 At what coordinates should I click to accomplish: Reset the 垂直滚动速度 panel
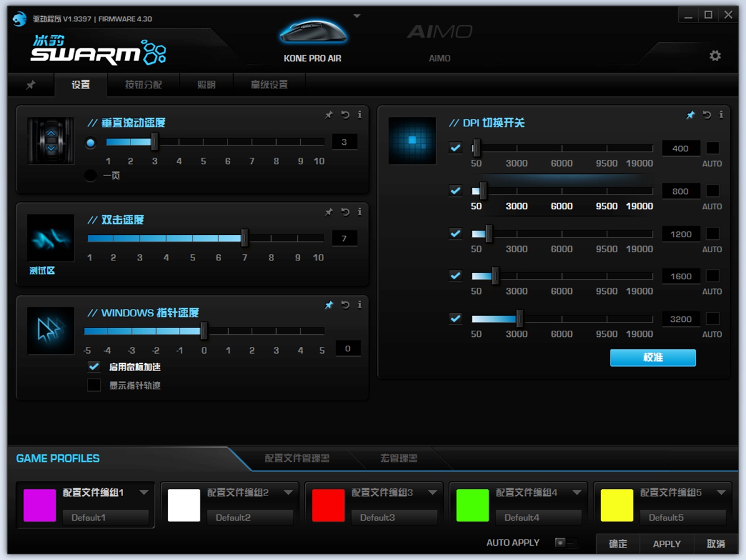coord(346,115)
